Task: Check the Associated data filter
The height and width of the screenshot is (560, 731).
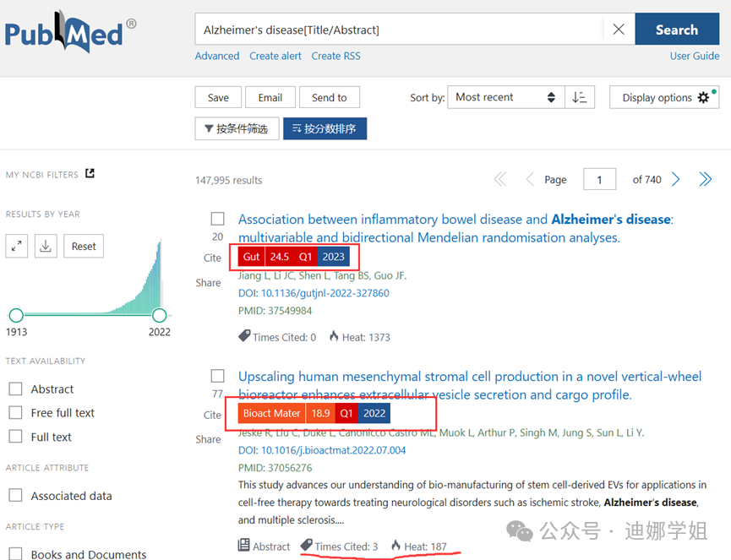Action: (15, 495)
